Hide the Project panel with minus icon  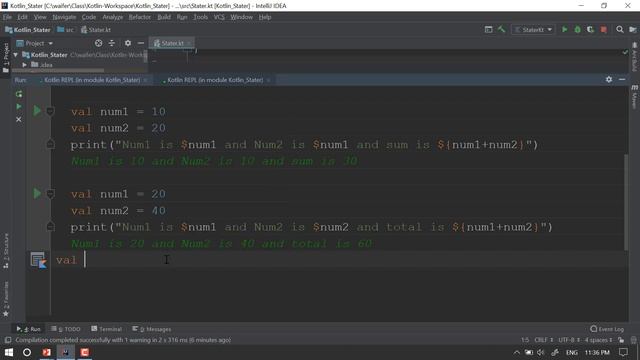click(x=141, y=43)
